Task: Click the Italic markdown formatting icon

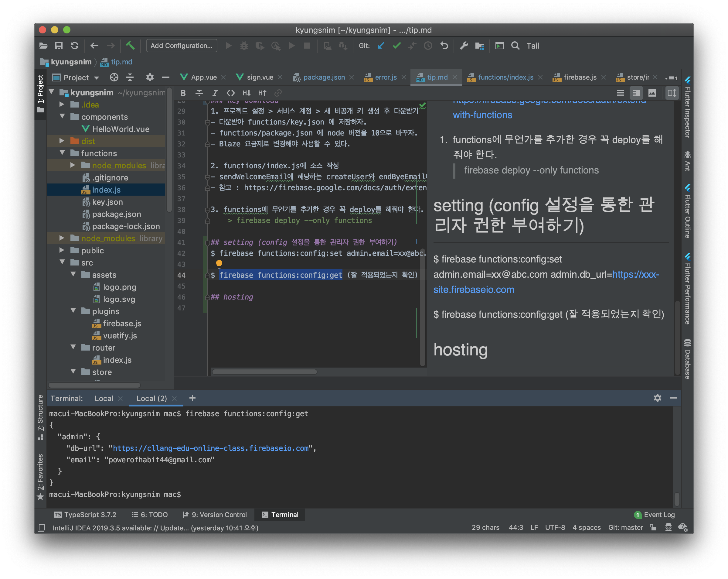Action: point(215,93)
